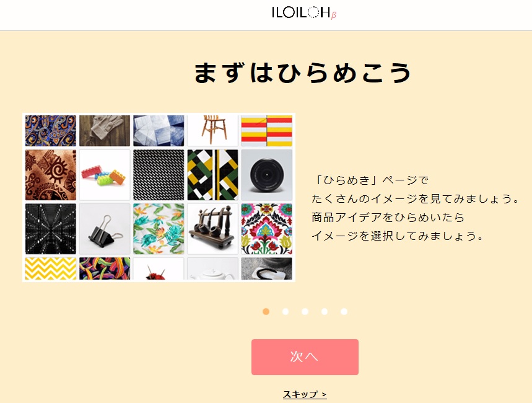532x403 pixels.
Task: Pick the wooden chair image
Action: pos(212,130)
